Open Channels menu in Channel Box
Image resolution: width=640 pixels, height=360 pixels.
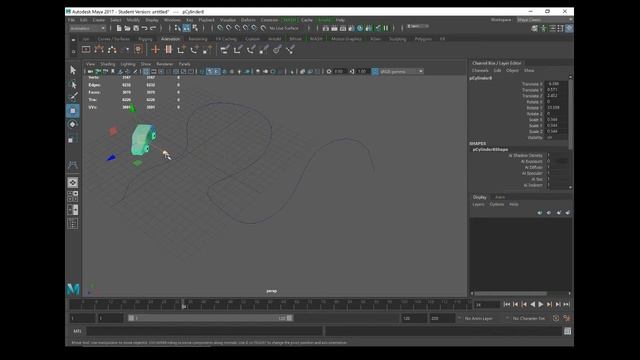coord(480,71)
